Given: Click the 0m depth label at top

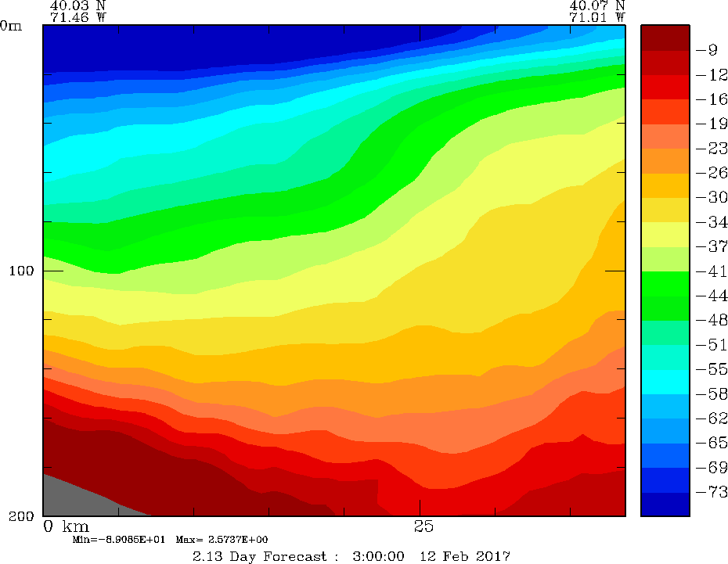Looking at the screenshot, I should (12, 25).
